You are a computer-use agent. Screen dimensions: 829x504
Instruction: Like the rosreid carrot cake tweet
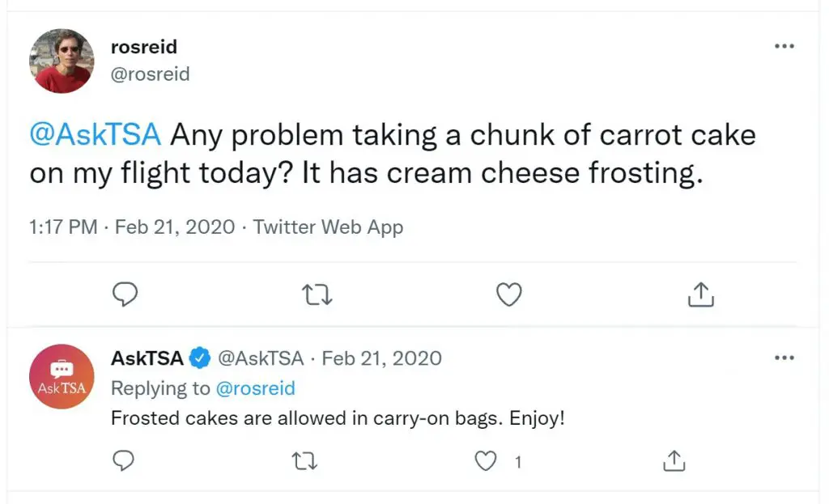[x=508, y=295]
